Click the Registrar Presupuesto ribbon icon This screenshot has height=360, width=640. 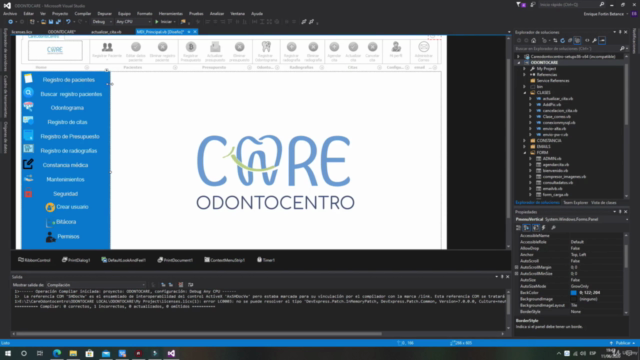pyautogui.click(x=191, y=47)
